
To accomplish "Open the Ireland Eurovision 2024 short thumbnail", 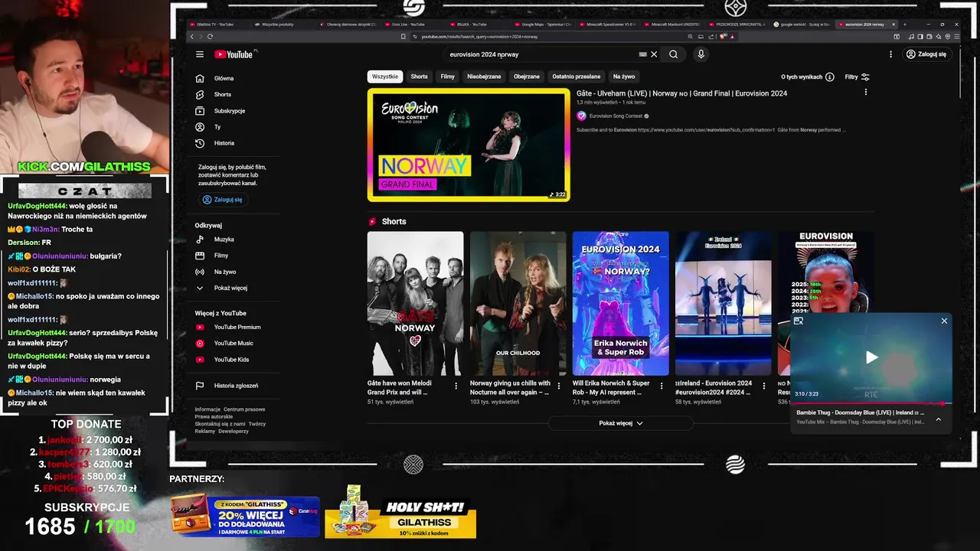I will [x=724, y=303].
